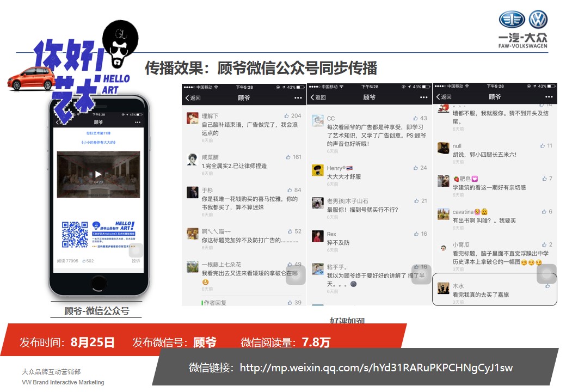Image resolution: width=566 pixels, height=392 pixels.
Task: Tap the thumbs-up icon beside 502
Action: [x=84, y=261]
